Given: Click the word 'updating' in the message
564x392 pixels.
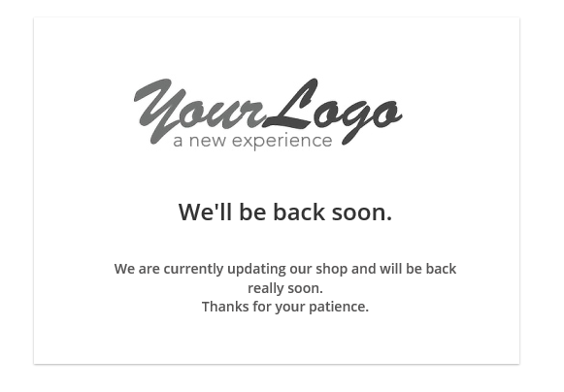Looking at the screenshot, I should (x=256, y=270).
